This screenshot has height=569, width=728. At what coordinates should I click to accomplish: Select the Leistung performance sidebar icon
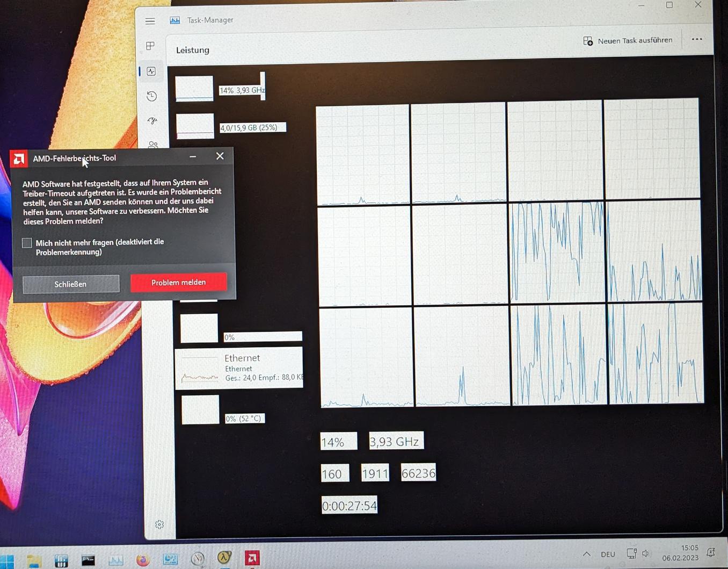[x=151, y=71]
